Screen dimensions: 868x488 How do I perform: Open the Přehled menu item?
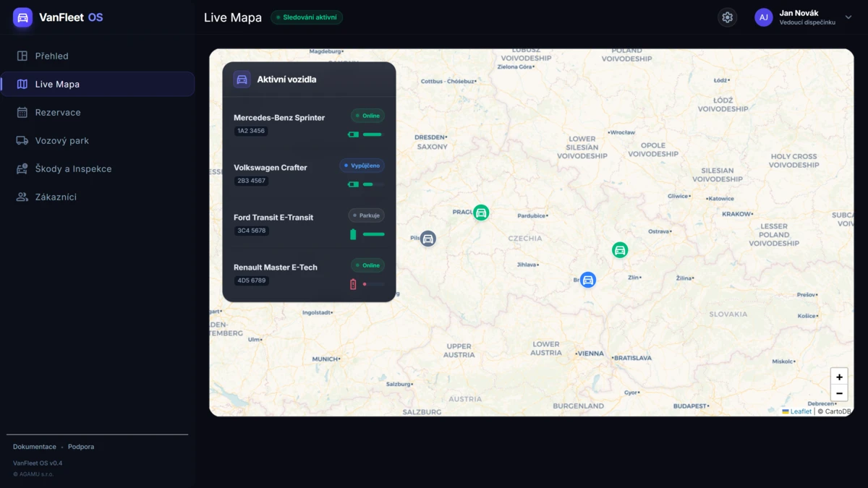click(x=52, y=56)
